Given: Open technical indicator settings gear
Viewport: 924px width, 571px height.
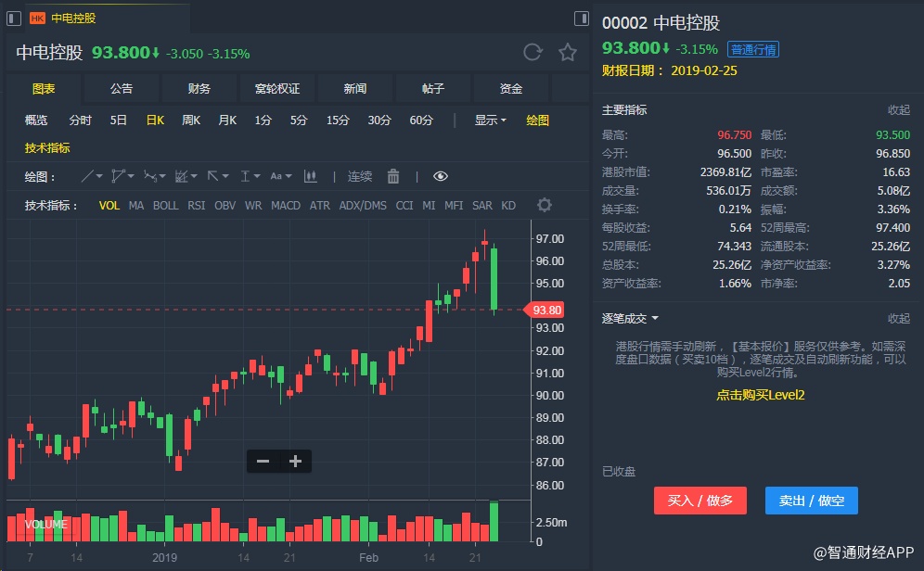Looking at the screenshot, I should pos(545,205).
